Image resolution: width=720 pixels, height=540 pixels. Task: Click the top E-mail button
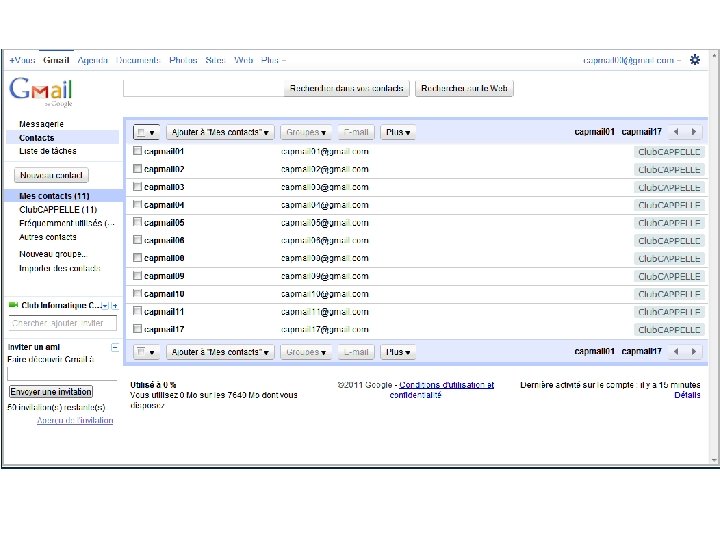click(x=356, y=132)
